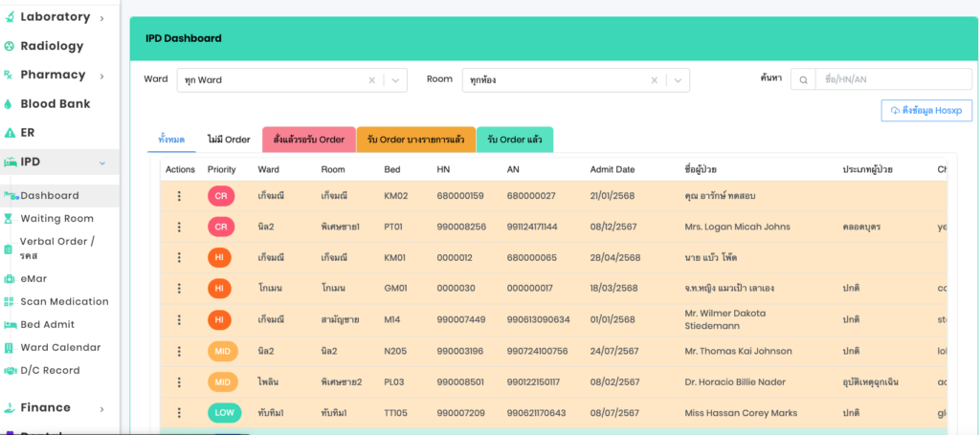Screen dimensions: 980x435
Task: Click the Radiology icon in sidebar
Action: [9, 46]
